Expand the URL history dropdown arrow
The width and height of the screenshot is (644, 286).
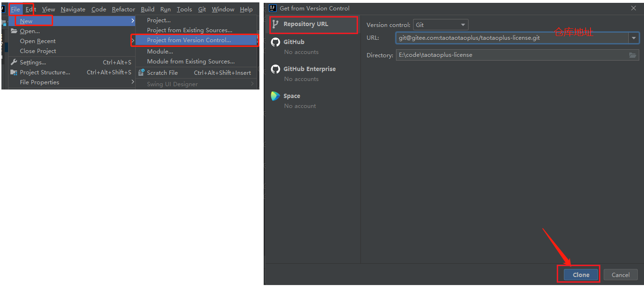click(634, 38)
